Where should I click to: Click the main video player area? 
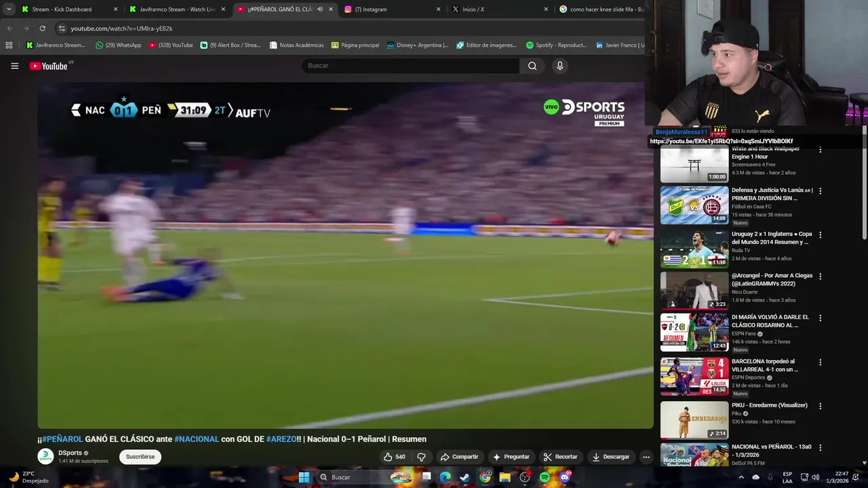[x=345, y=256]
